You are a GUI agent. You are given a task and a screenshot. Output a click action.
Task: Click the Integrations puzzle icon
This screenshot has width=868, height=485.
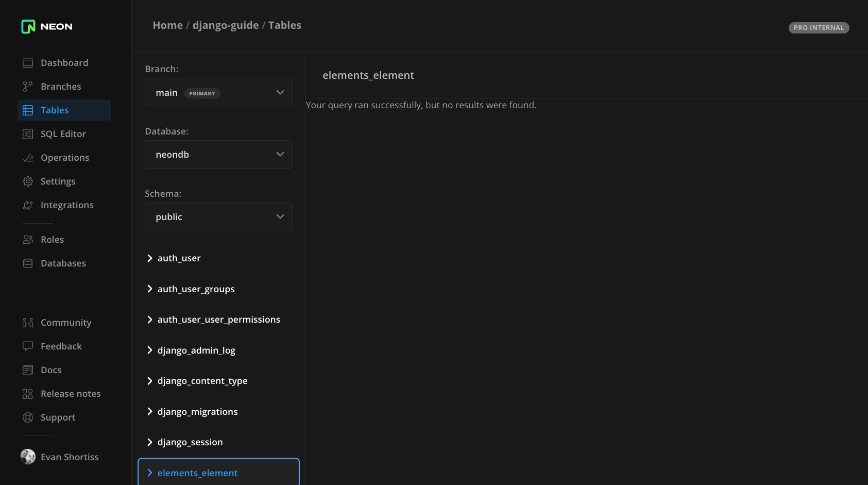[28, 205]
